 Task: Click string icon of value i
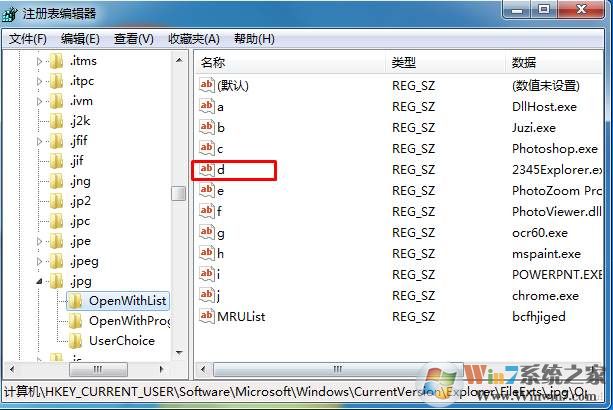[x=206, y=274]
